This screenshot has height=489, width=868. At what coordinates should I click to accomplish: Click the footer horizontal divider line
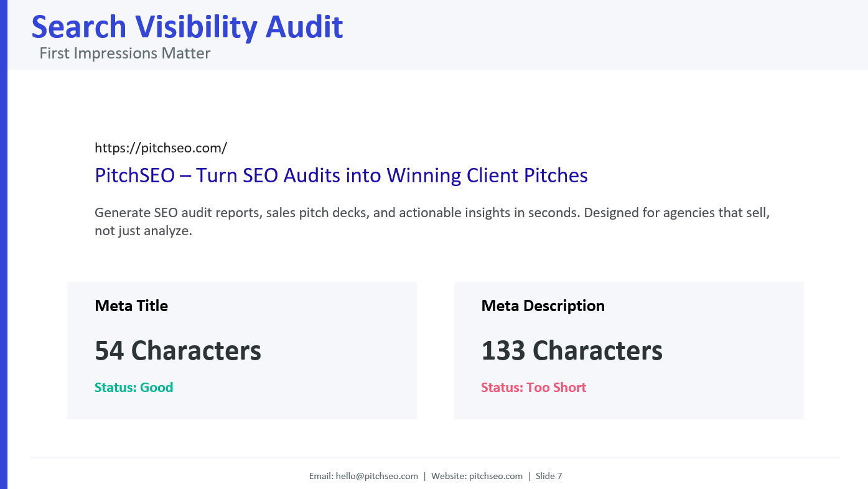click(436, 458)
